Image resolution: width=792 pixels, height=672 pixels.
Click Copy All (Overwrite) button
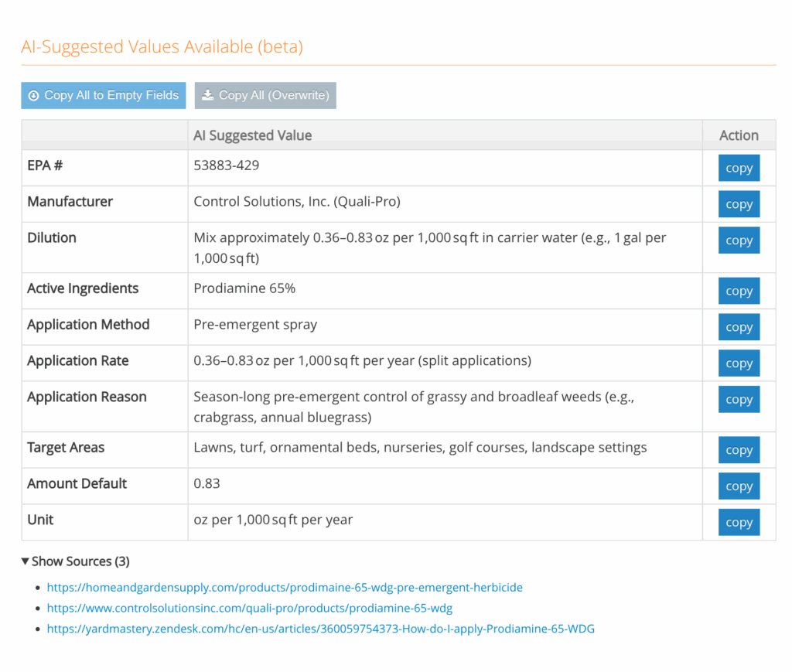[265, 96]
